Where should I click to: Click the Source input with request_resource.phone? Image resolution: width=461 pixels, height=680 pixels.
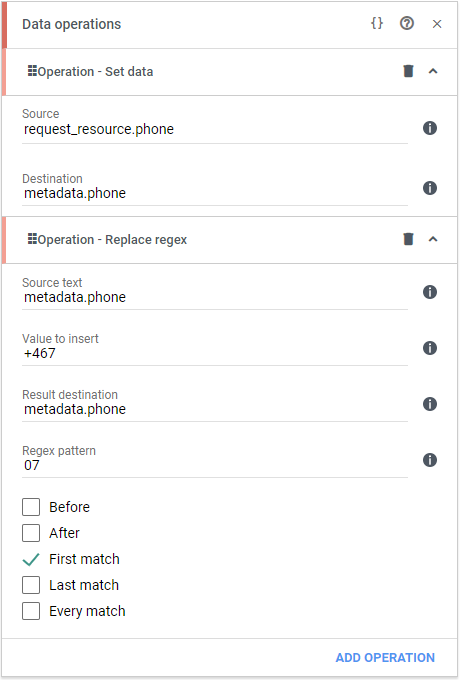point(215,129)
